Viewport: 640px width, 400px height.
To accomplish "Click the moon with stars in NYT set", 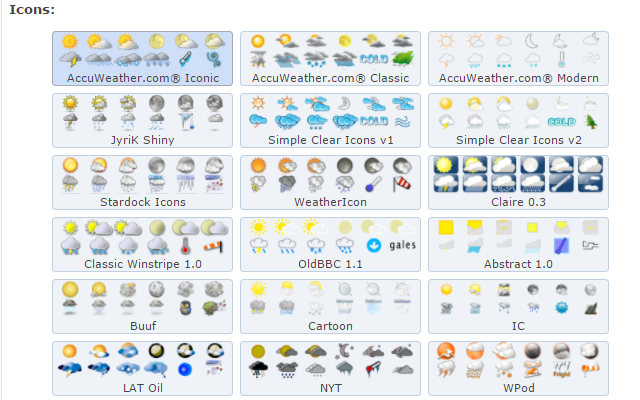I will point(345,351).
